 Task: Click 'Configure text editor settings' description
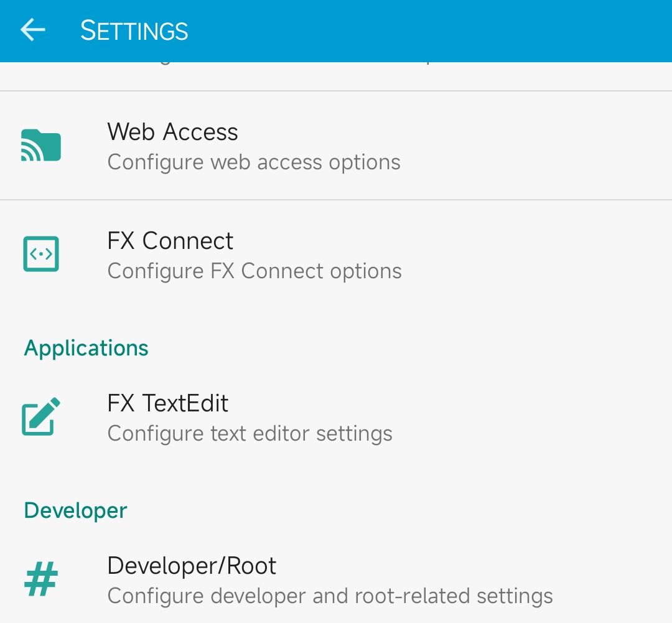click(x=250, y=433)
